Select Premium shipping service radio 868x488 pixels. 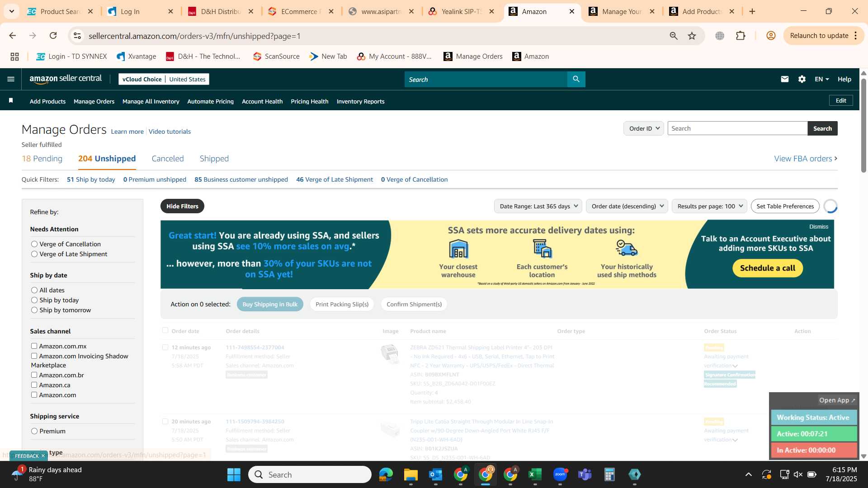point(34,431)
